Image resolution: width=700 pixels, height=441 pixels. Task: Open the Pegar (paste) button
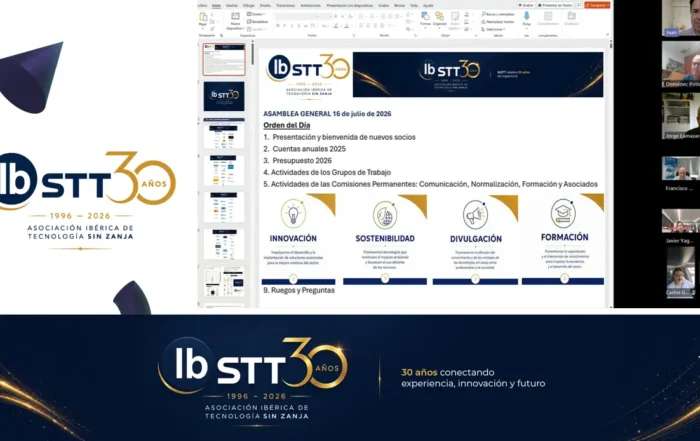pos(203,19)
